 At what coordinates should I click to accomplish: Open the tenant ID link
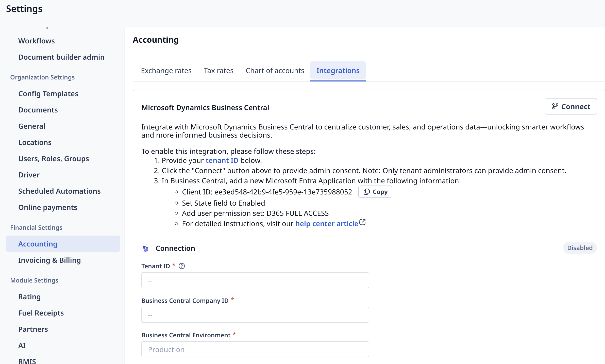click(x=222, y=160)
